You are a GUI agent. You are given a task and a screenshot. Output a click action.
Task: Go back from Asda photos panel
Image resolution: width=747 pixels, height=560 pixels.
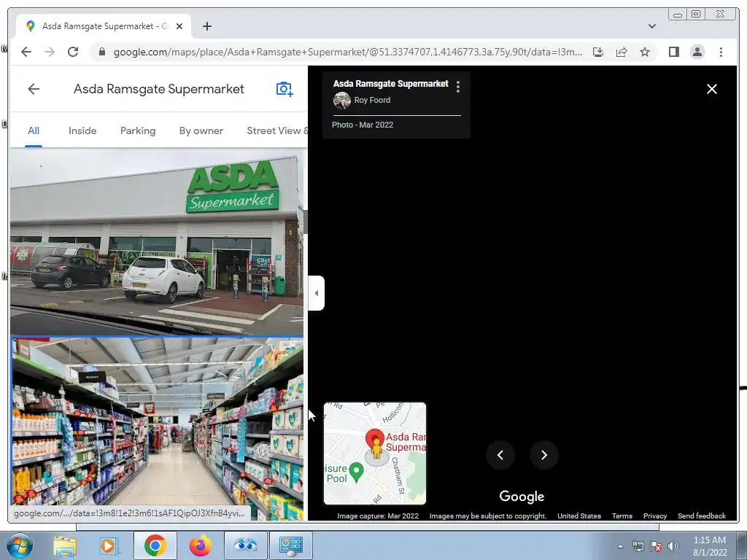click(34, 88)
